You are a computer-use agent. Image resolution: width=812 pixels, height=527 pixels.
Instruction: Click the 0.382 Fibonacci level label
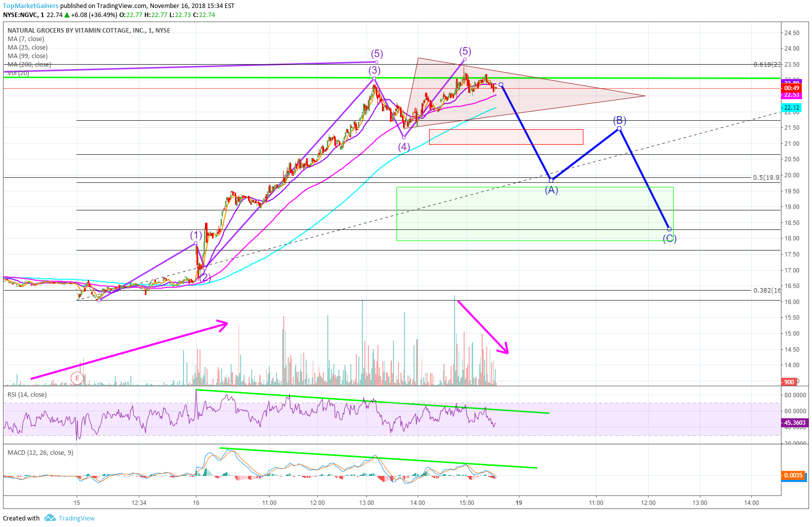click(x=767, y=291)
